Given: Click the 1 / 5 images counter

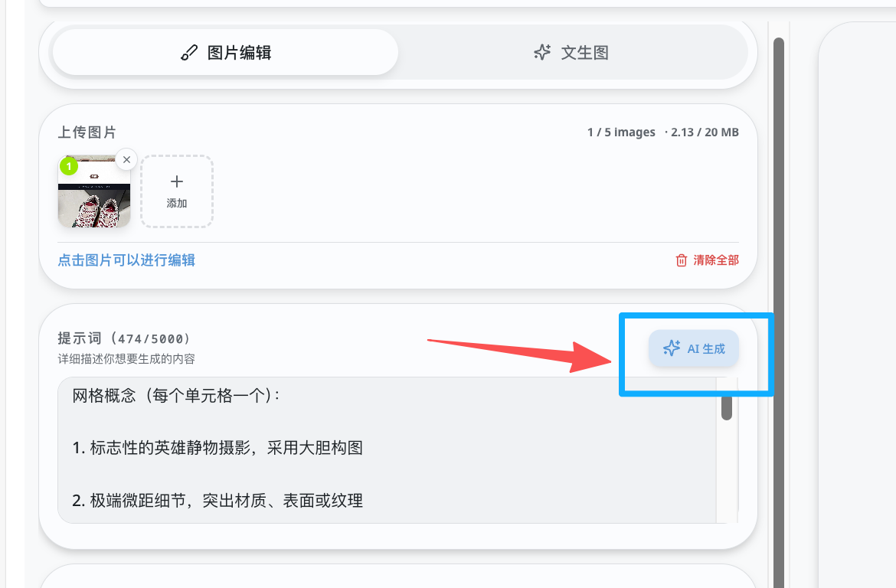Looking at the screenshot, I should coord(621,132).
